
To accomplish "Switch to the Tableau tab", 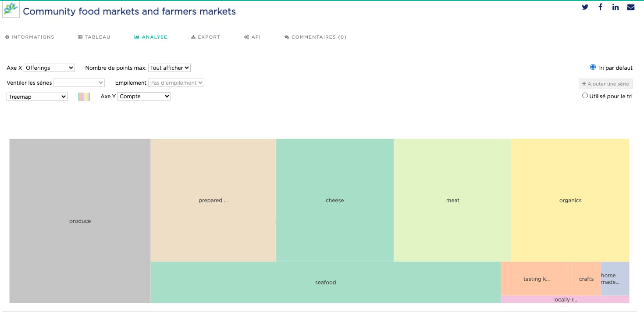I will pos(94,37).
